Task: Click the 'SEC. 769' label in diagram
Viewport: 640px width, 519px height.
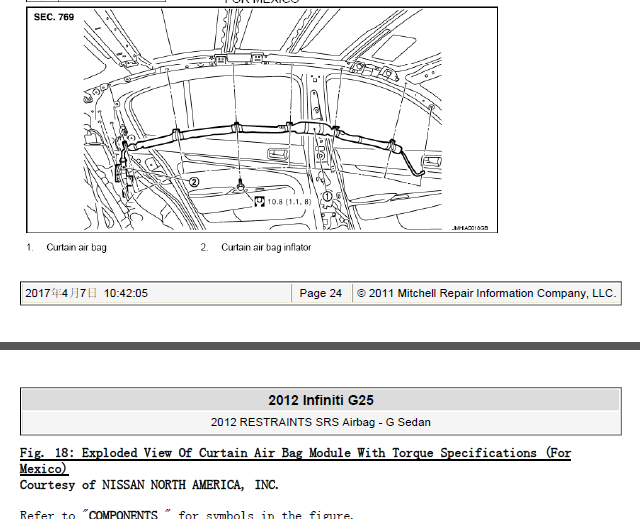Action: pos(54,17)
